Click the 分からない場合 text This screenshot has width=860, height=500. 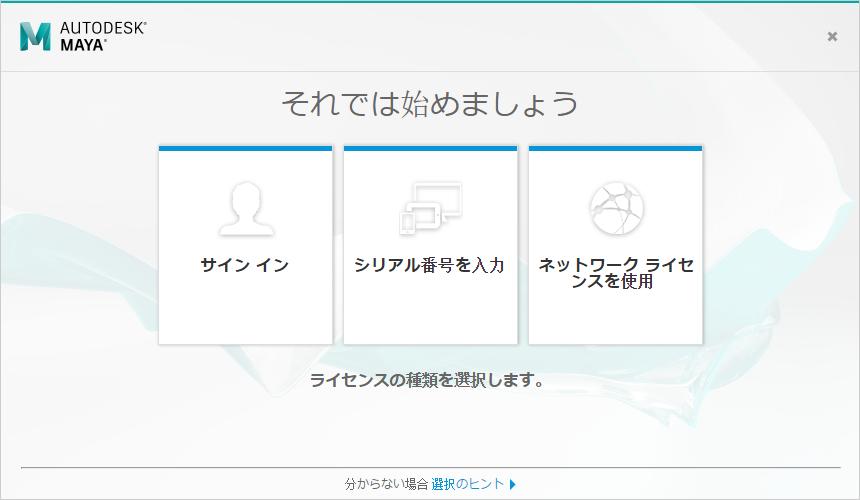tap(386, 484)
